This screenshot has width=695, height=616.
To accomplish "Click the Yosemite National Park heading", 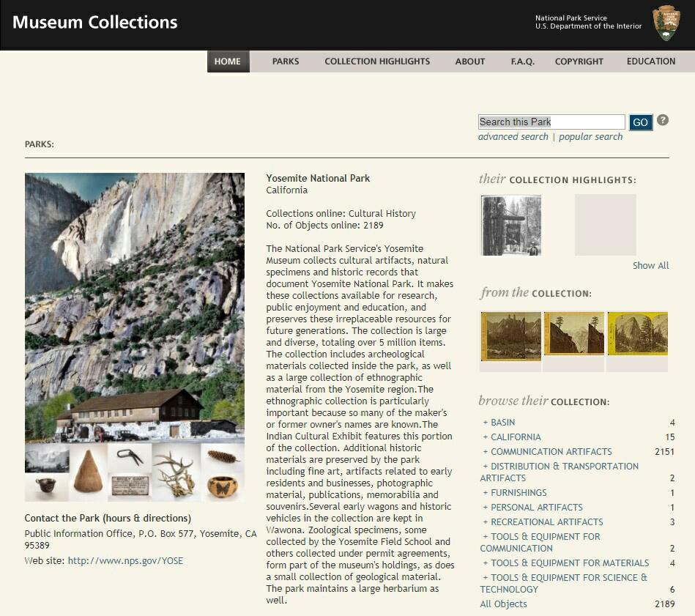I will pos(318,178).
